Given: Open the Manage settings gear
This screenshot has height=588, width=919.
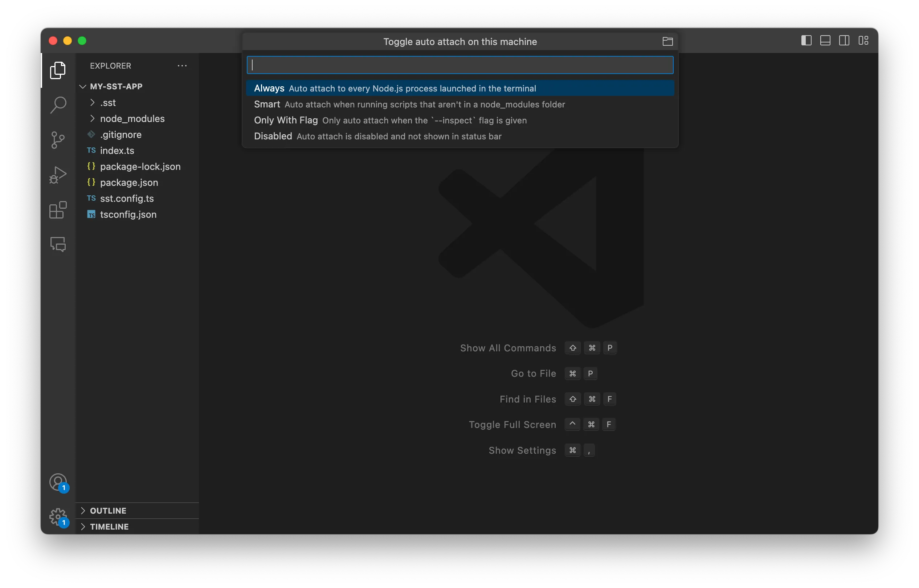Looking at the screenshot, I should pyautogui.click(x=58, y=516).
